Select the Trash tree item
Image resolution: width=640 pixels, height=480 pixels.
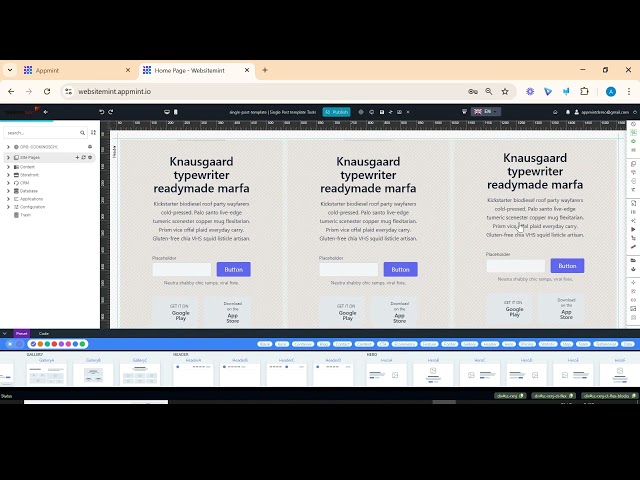pos(22,215)
